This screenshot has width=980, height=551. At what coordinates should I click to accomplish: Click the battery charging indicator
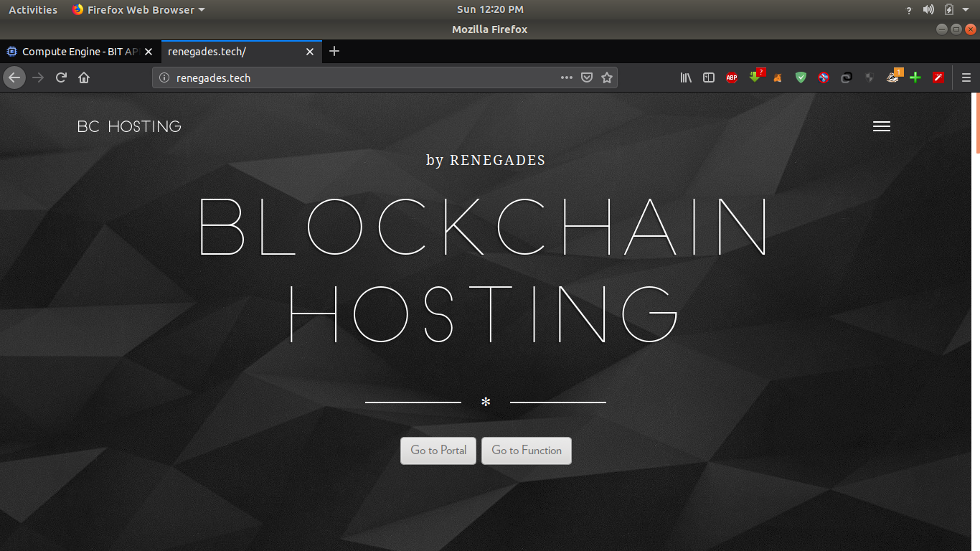(949, 10)
